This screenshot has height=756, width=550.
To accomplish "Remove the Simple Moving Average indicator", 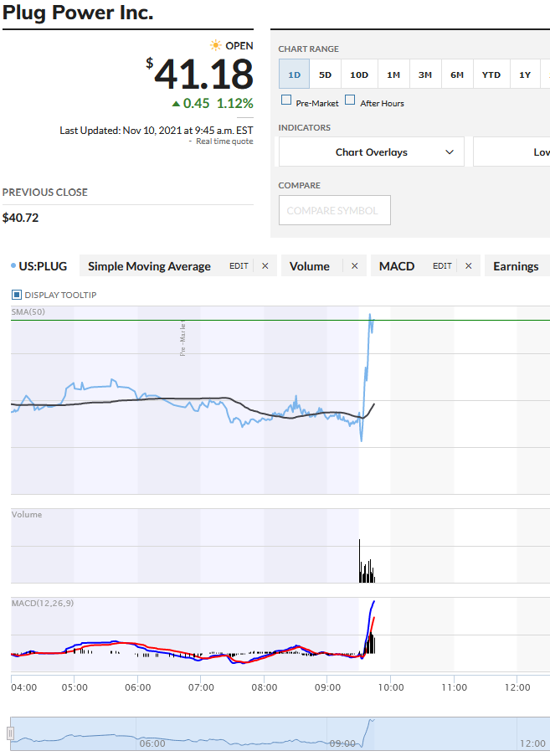I will (x=265, y=266).
